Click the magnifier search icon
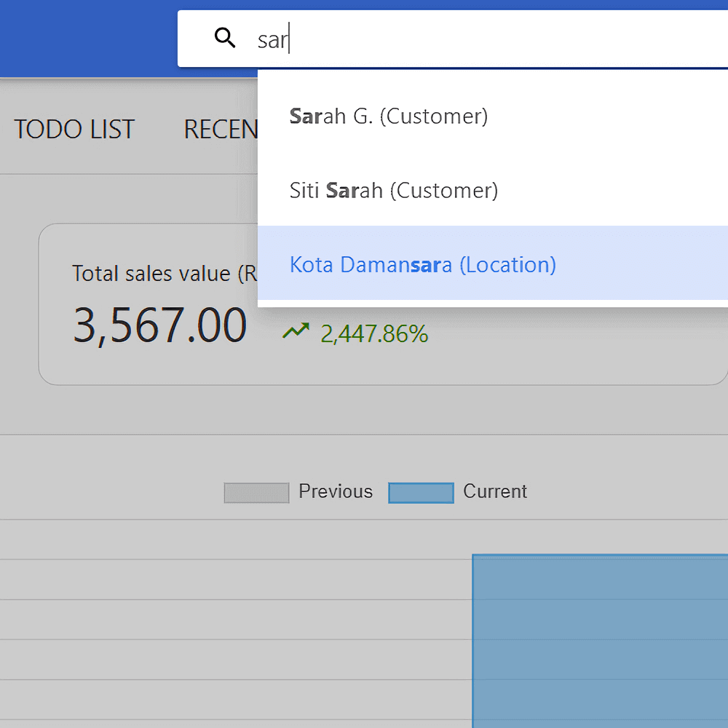 (x=225, y=39)
